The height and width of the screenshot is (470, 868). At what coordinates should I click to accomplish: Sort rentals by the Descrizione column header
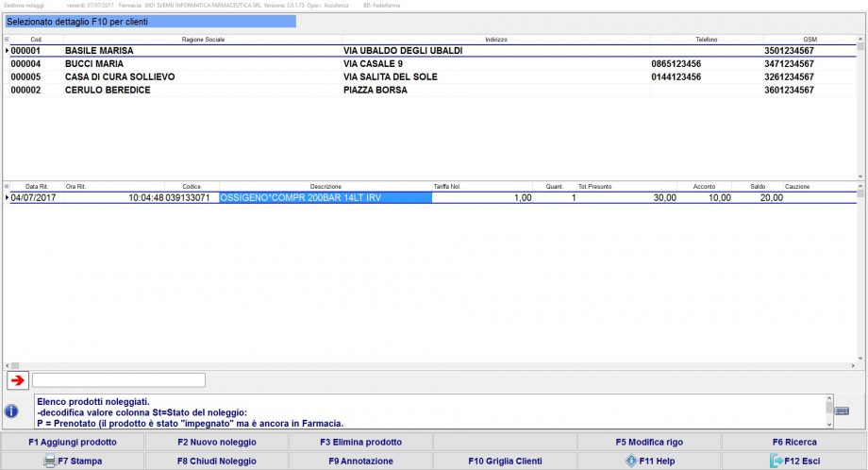coord(325,187)
